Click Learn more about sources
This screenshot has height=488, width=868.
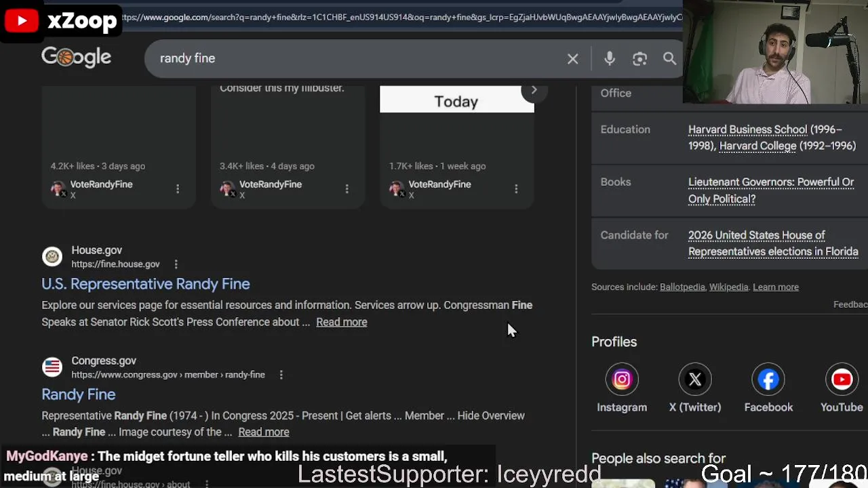click(776, 287)
